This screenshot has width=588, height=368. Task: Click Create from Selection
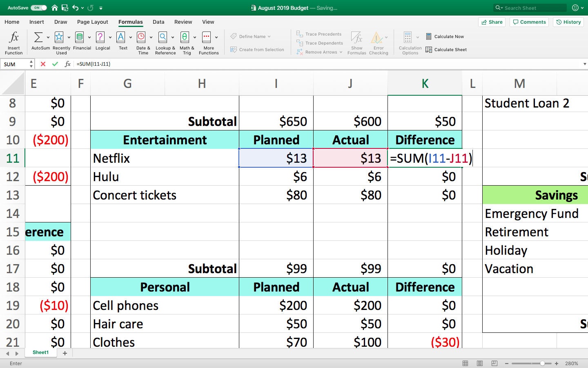257,49
